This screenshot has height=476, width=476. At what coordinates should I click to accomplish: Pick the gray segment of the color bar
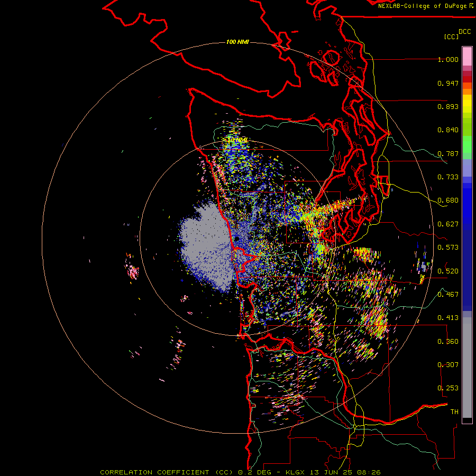(467, 368)
